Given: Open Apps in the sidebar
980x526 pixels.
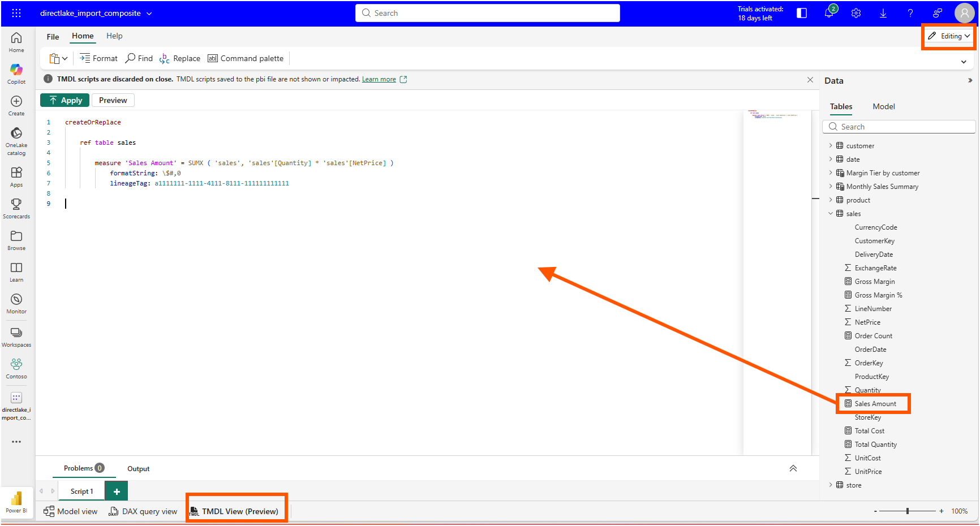Looking at the screenshot, I should (x=16, y=177).
